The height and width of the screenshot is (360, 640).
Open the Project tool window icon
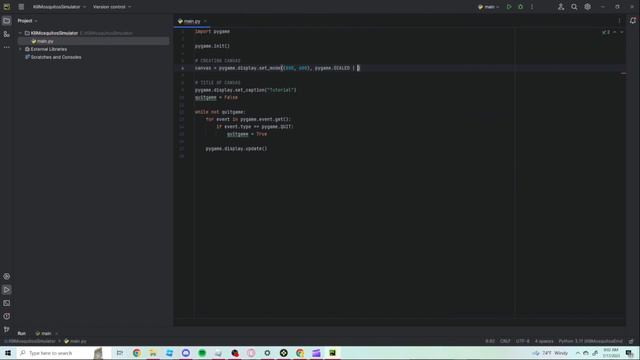pos(7,21)
